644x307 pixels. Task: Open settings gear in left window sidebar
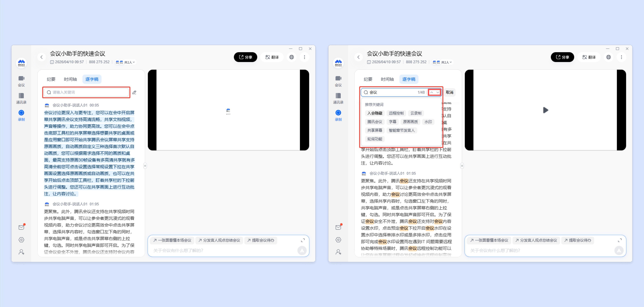[21, 240]
